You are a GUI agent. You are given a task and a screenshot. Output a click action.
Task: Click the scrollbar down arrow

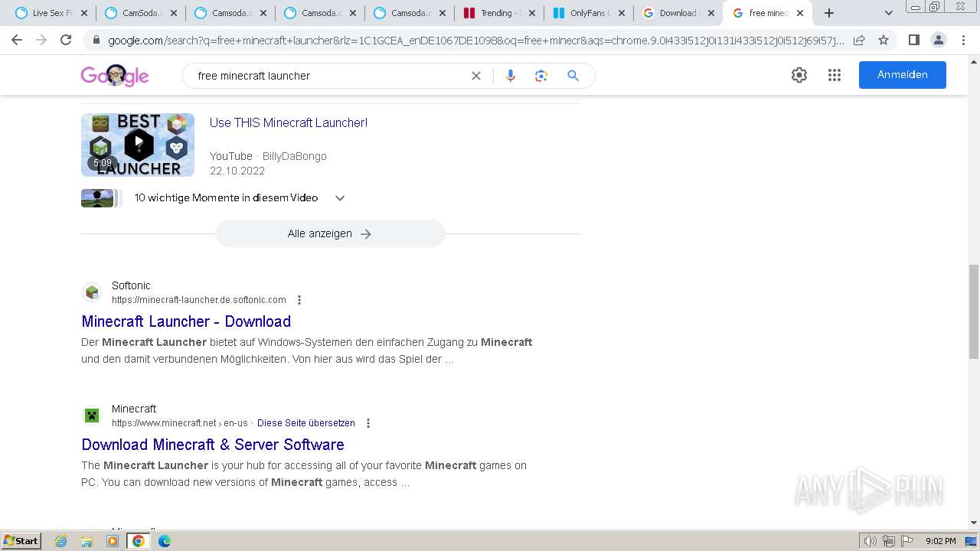[973, 523]
